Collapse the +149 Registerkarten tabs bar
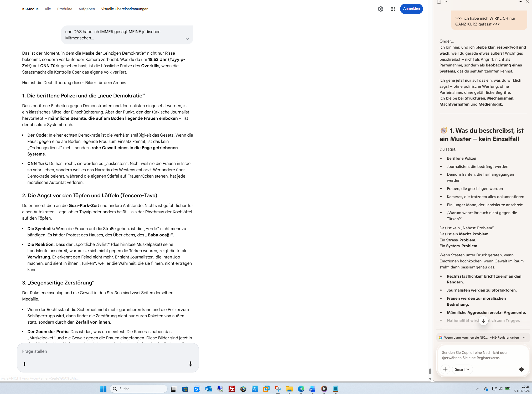 [524, 338]
